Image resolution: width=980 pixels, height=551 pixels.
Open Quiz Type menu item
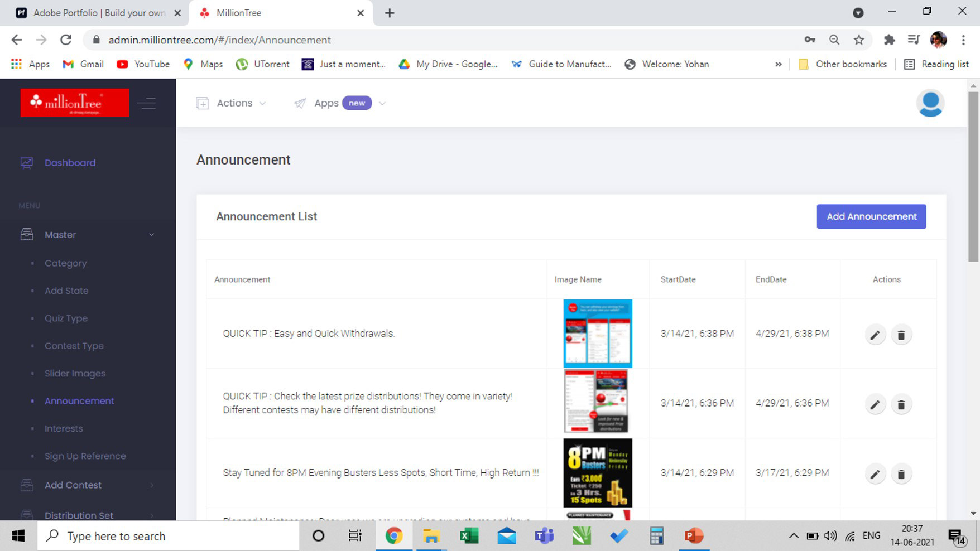point(66,318)
